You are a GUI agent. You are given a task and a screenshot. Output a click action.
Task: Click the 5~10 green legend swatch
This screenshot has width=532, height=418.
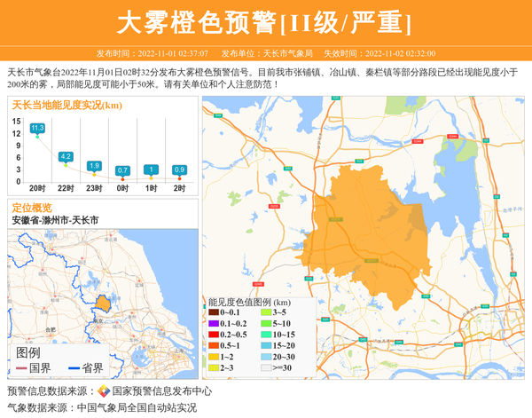tap(266, 324)
